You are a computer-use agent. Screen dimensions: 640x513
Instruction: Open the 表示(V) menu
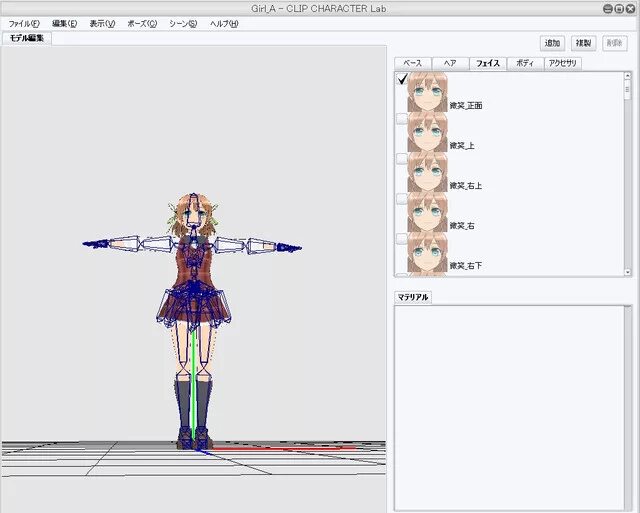(x=102, y=24)
